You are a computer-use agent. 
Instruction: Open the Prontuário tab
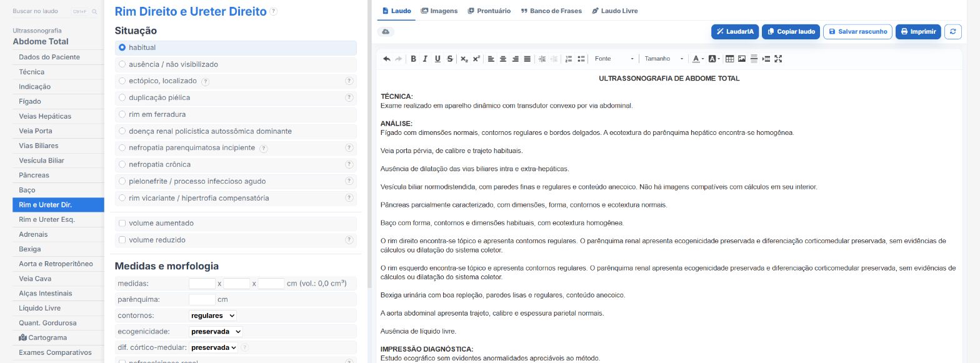[x=489, y=11]
